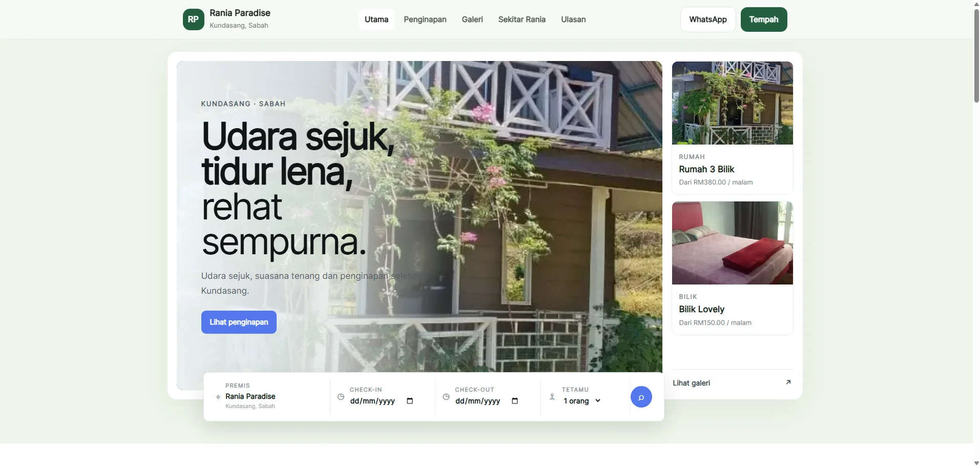Open the Ulasan nav item
The height and width of the screenshot is (467, 980).
(573, 19)
